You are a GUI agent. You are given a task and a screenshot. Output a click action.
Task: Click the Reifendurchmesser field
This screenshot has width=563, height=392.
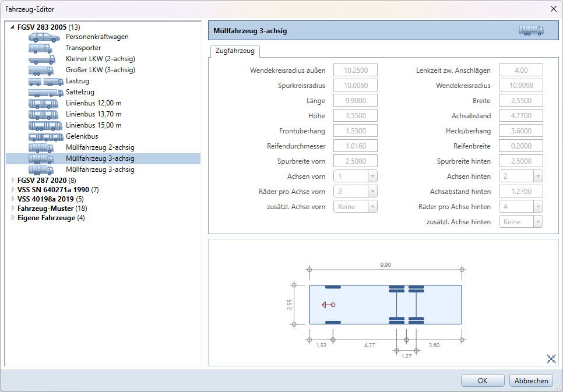click(356, 146)
